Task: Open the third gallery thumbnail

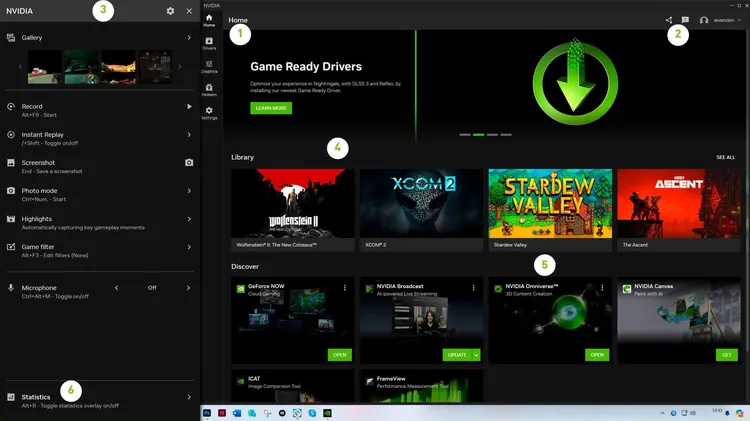Action: tap(119, 67)
